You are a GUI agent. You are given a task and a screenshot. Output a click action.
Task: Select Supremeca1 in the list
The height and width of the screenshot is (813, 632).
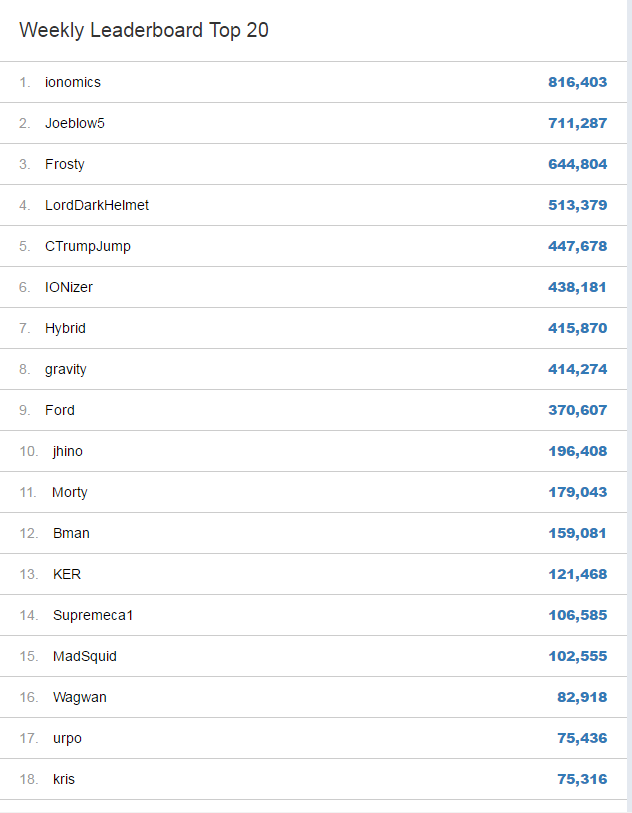[93, 615]
